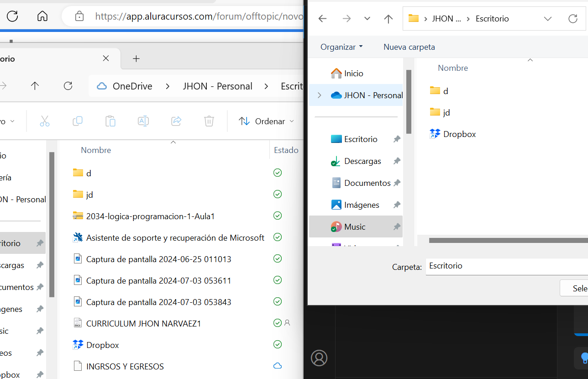Click the Alura forum URL address
Screen dimensions: 588x379
pyautogui.click(x=199, y=16)
